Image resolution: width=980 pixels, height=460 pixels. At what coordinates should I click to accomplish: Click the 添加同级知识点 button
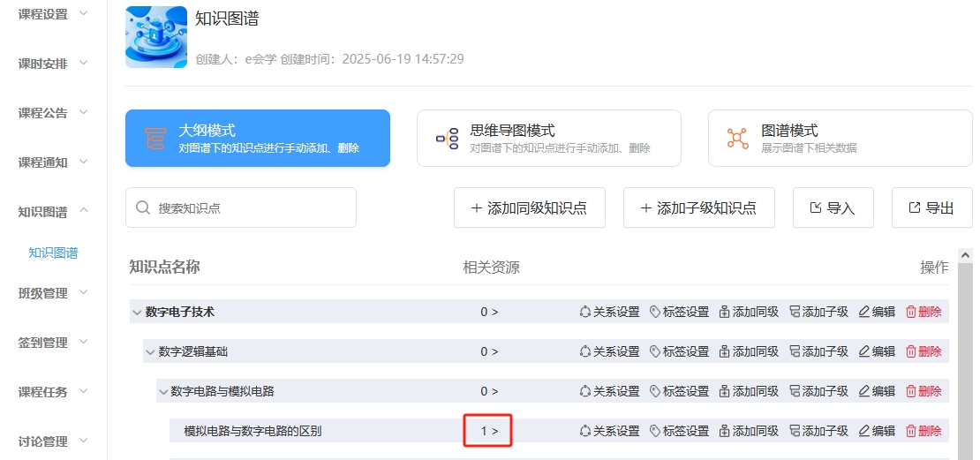528,208
